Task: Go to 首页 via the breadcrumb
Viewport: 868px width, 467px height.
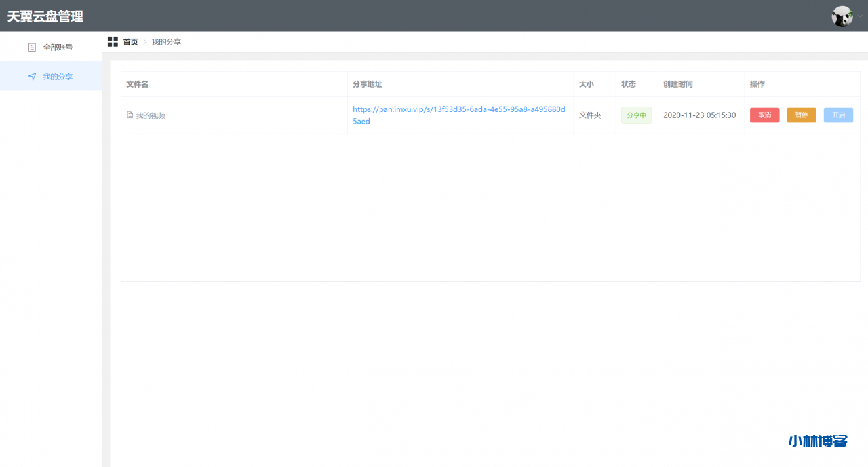Action: point(130,42)
